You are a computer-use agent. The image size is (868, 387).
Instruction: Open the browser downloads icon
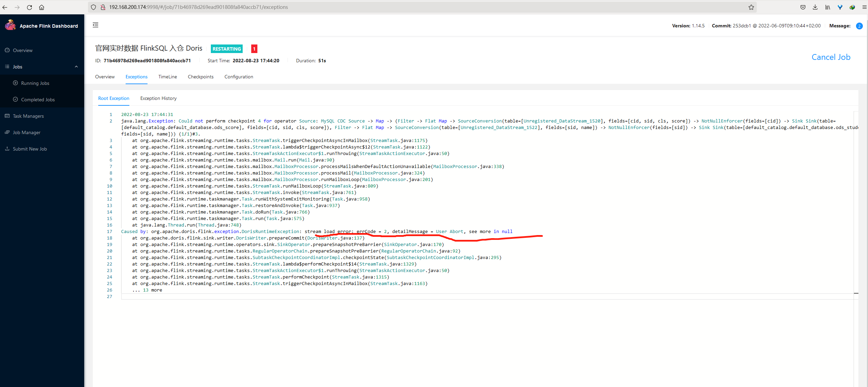[815, 7]
